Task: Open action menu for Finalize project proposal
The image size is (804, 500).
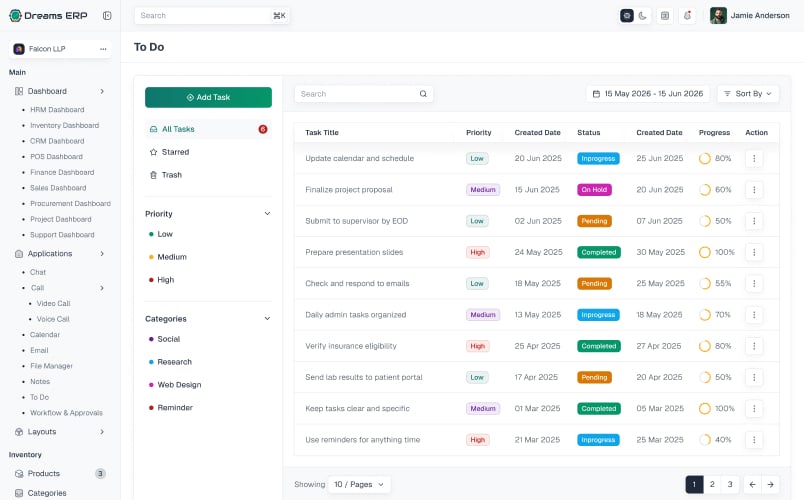Action: tap(754, 190)
